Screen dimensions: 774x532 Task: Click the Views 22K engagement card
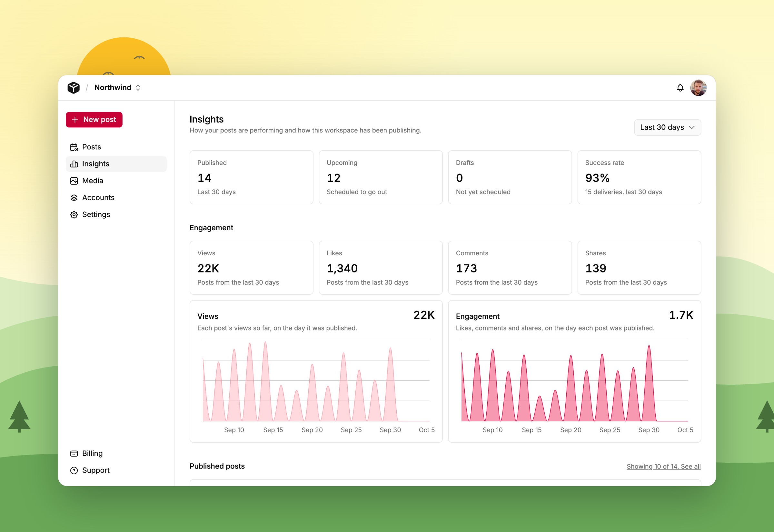click(251, 268)
